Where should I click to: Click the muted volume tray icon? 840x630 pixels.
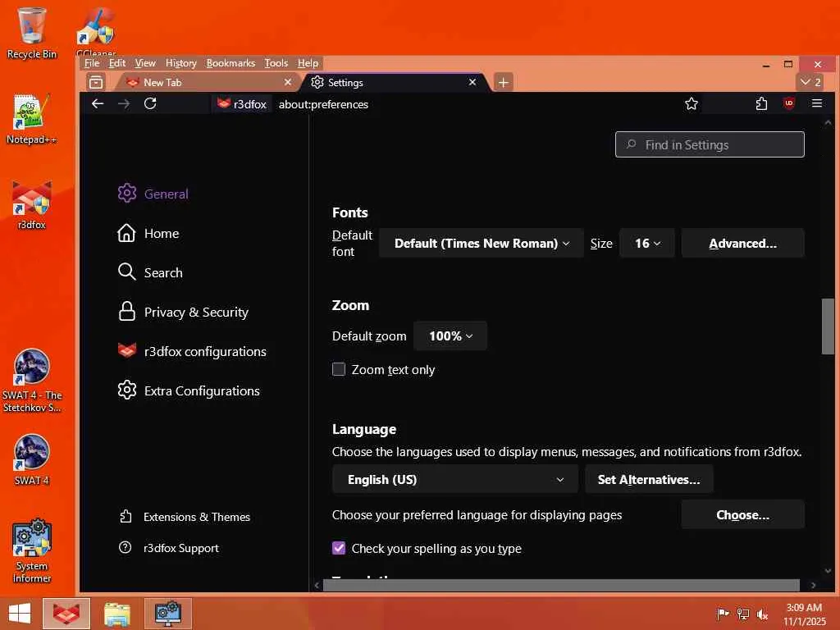pos(762,614)
